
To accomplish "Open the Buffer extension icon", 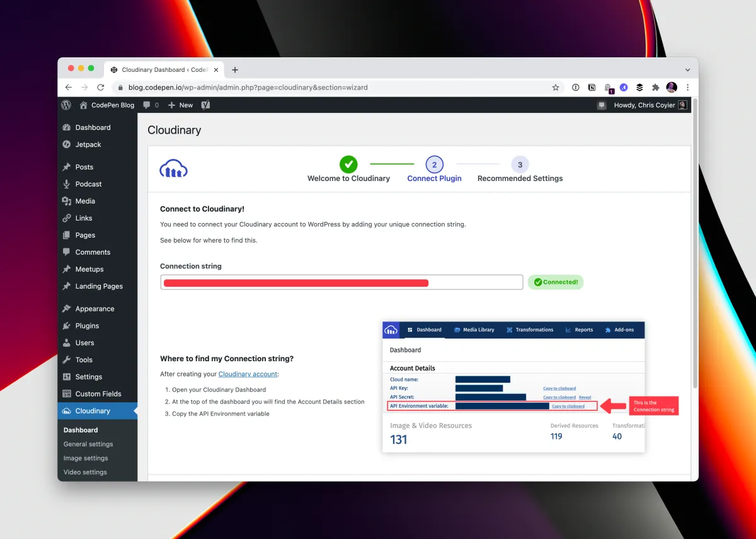I will (639, 88).
